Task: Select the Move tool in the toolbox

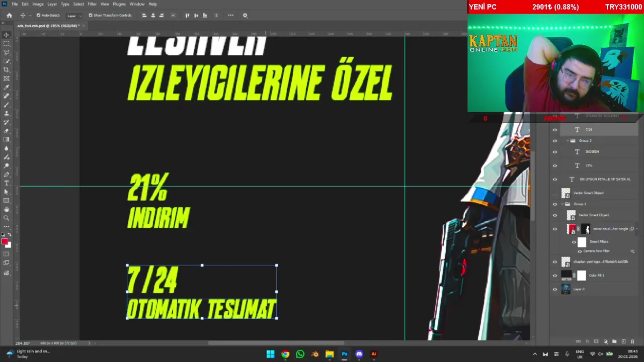Action: click(x=7, y=35)
